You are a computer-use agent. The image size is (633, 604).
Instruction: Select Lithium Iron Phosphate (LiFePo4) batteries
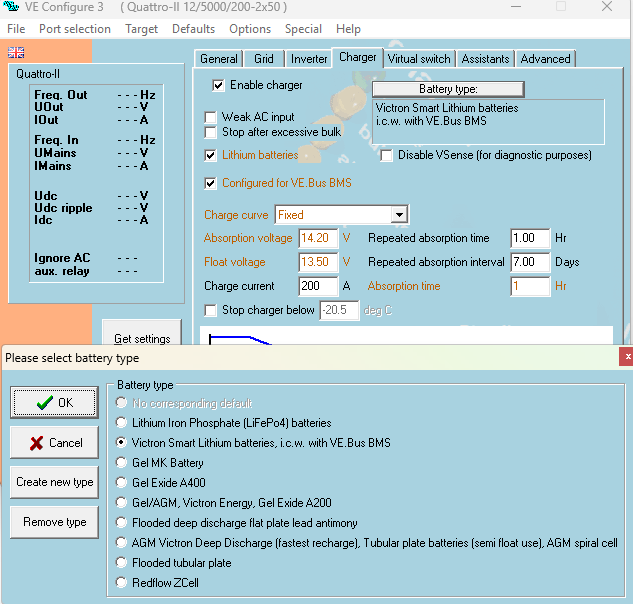coord(121,423)
